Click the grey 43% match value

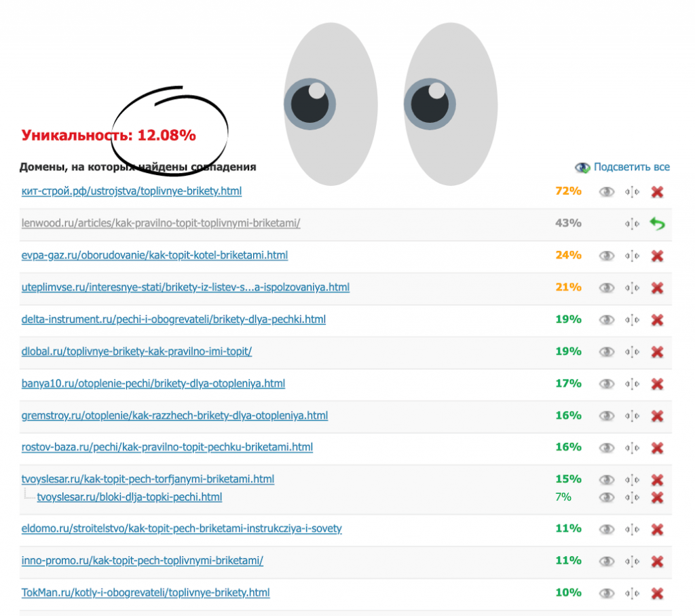pos(568,223)
